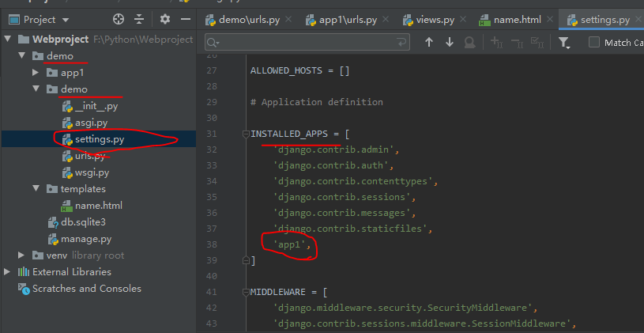644x333 pixels.
Task: Collapse the inner demo folder arrow
Action: tap(36, 89)
